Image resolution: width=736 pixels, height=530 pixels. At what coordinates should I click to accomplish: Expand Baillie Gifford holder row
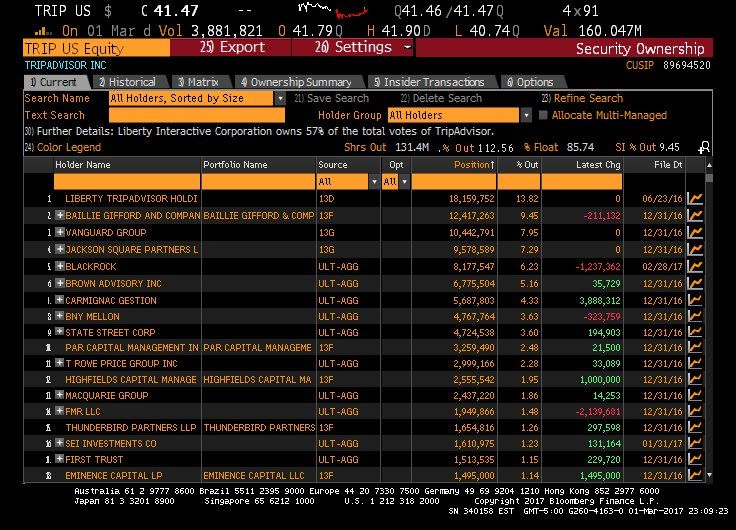[60, 216]
